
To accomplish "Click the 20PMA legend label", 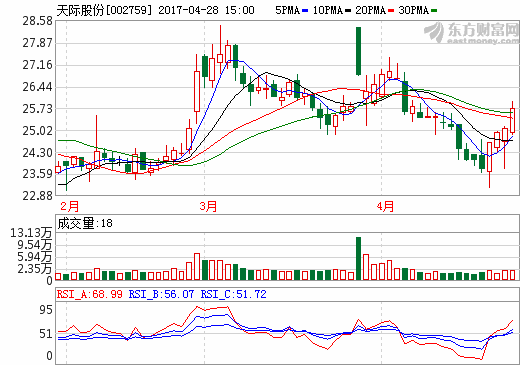I will click(371, 10).
